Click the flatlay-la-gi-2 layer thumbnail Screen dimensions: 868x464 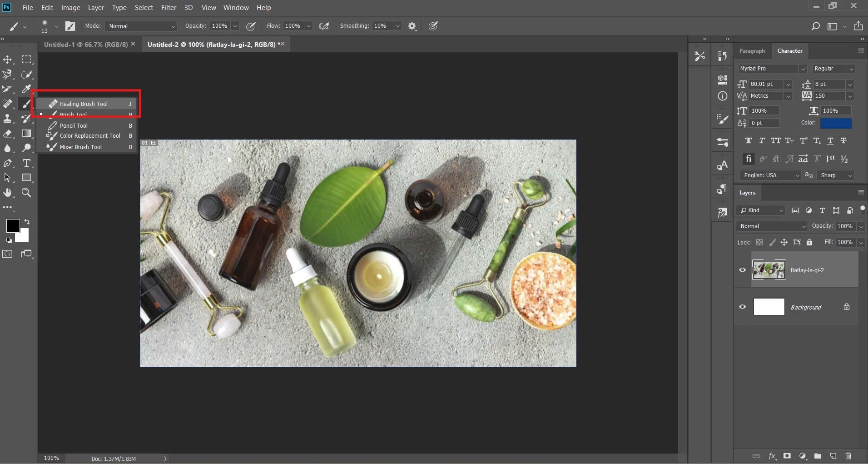(769, 270)
